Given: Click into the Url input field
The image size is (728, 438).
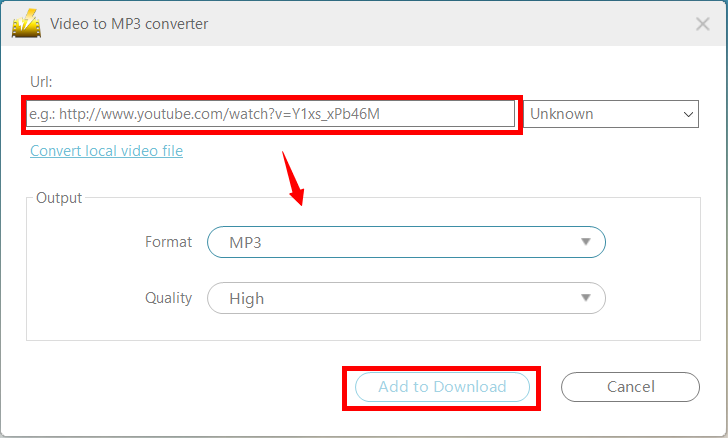Looking at the screenshot, I should (270, 114).
